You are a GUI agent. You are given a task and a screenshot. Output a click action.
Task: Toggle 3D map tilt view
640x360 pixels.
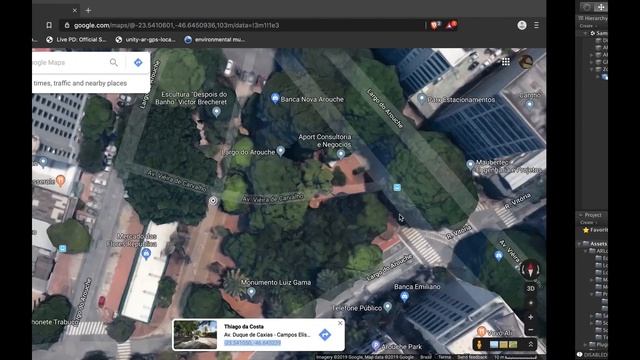point(530,288)
